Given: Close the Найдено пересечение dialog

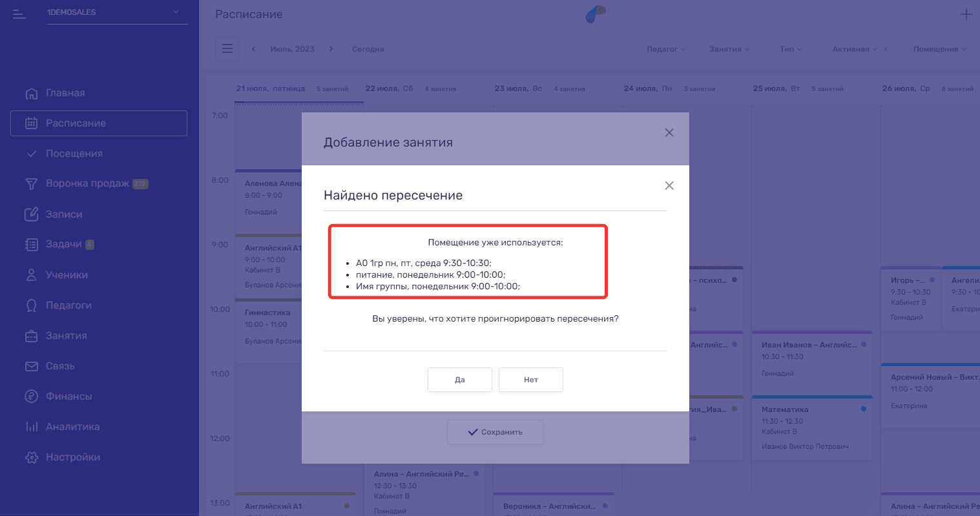Looking at the screenshot, I should pyautogui.click(x=669, y=186).
